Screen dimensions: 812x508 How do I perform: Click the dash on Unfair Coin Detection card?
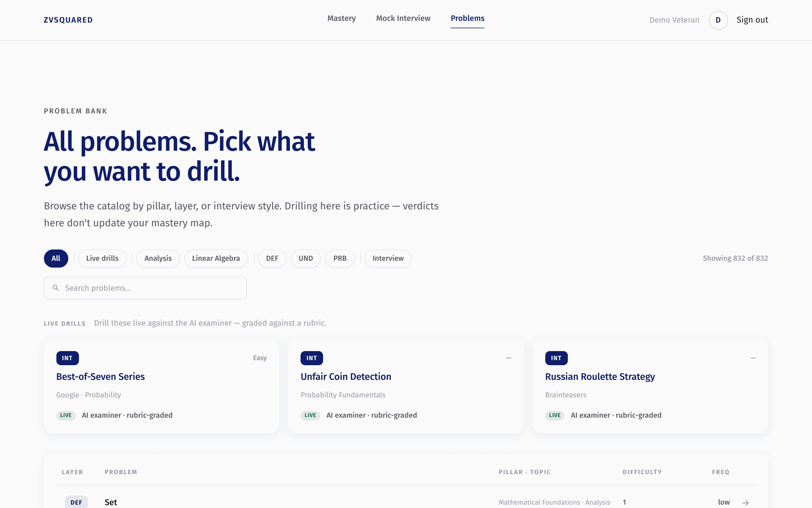pyautogui.click(x=508, y=358)
